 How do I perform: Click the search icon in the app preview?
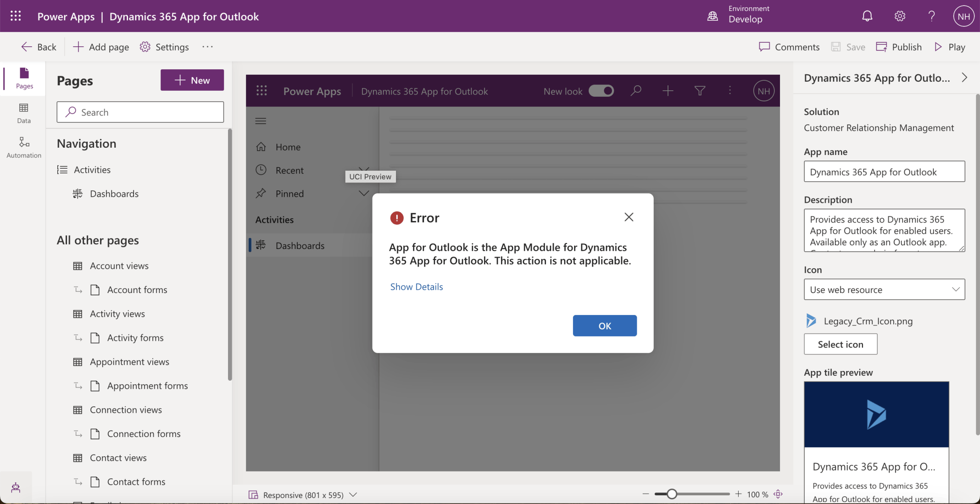pos(636,91)
